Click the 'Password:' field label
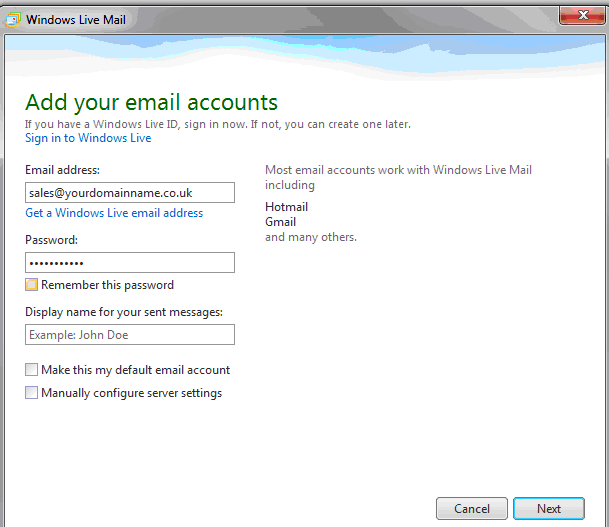 (51, 240)
